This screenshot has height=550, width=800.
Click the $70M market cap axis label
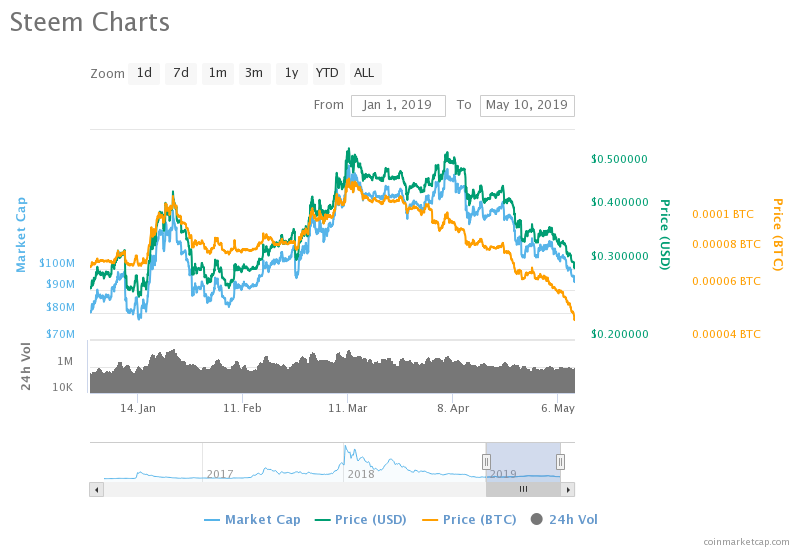point(60,334)
